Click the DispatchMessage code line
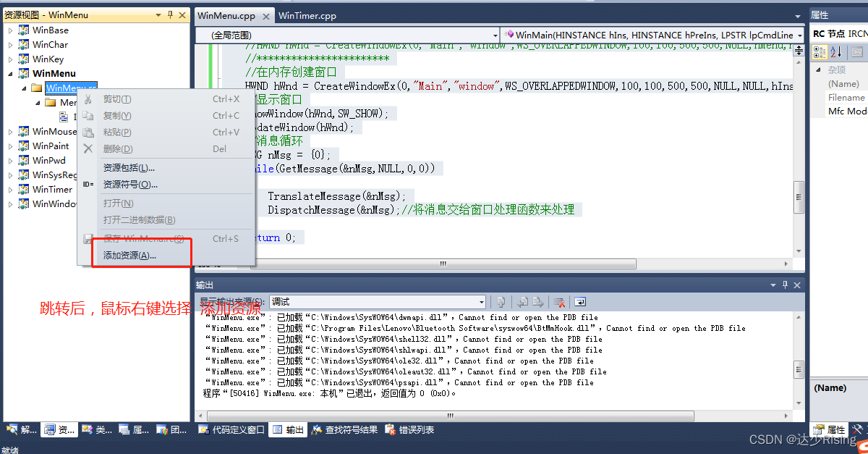Image resolution: width=868 pixels, height=454 pixels. click(421, 210)
